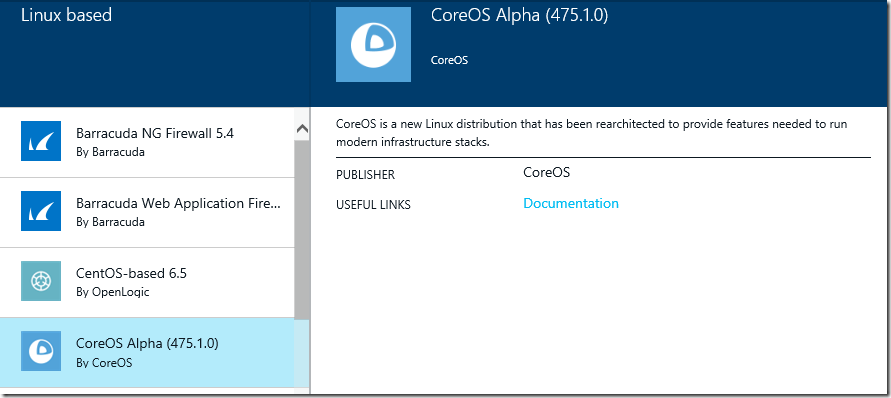The image size is (891, 398).
Task: Click the CoreOS Alpha list item icon
Action: (x=41, y=351)
